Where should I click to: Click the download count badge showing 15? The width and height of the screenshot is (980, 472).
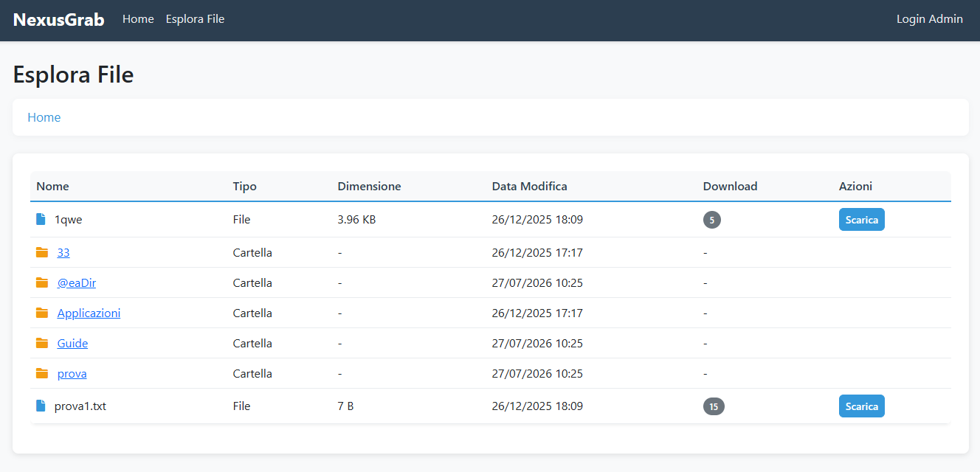(x=714, y=406)
